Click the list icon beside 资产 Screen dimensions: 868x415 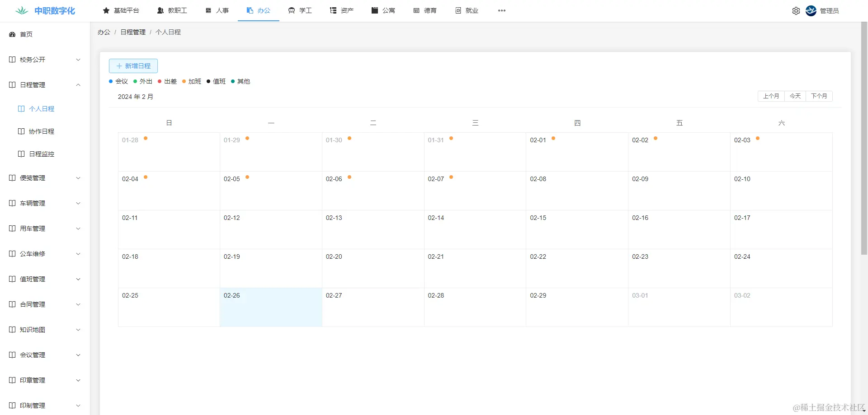point(333,10)
